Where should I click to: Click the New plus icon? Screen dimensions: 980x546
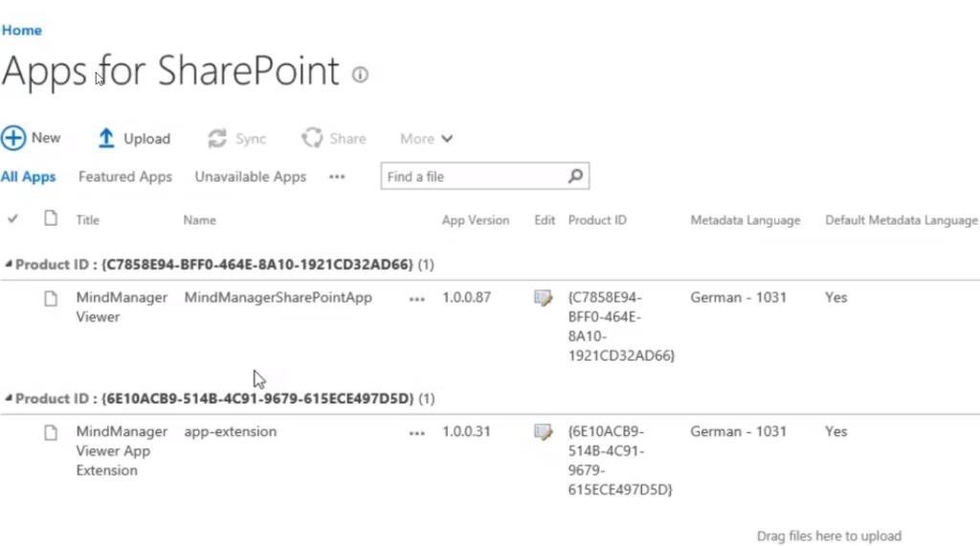coord(13,138)
